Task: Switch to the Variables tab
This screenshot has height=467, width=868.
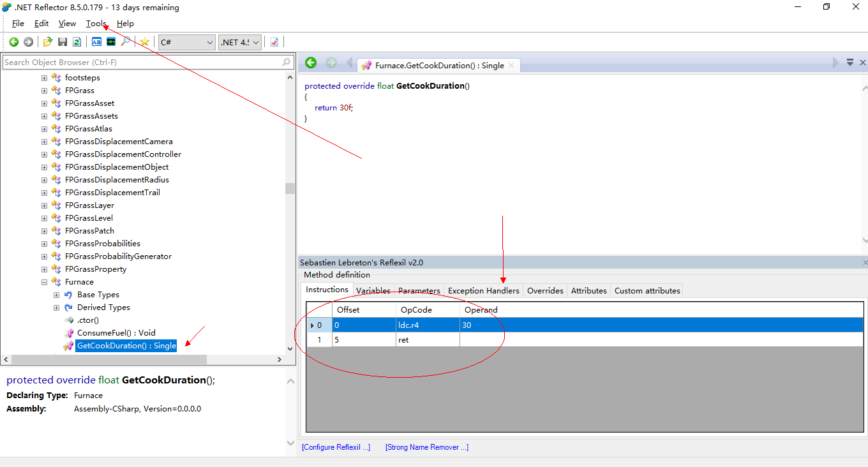Action: [373, 291]
